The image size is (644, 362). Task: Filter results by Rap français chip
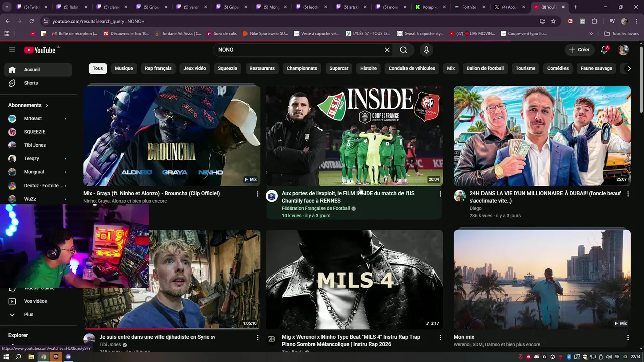point(158,68)
